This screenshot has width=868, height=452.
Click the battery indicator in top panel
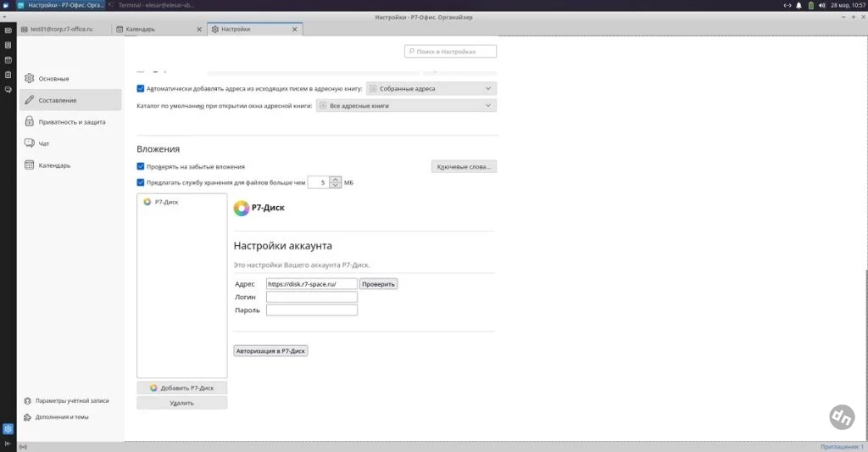811,5
